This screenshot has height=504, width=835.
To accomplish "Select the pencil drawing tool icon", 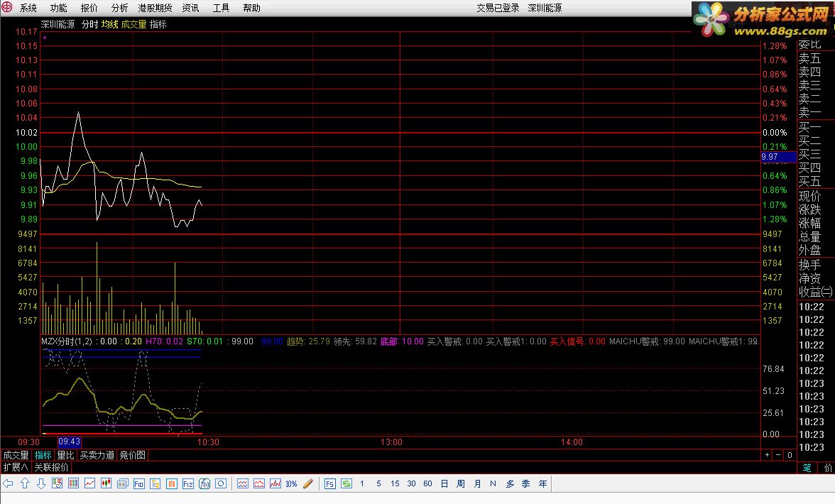I will point(308,483).
